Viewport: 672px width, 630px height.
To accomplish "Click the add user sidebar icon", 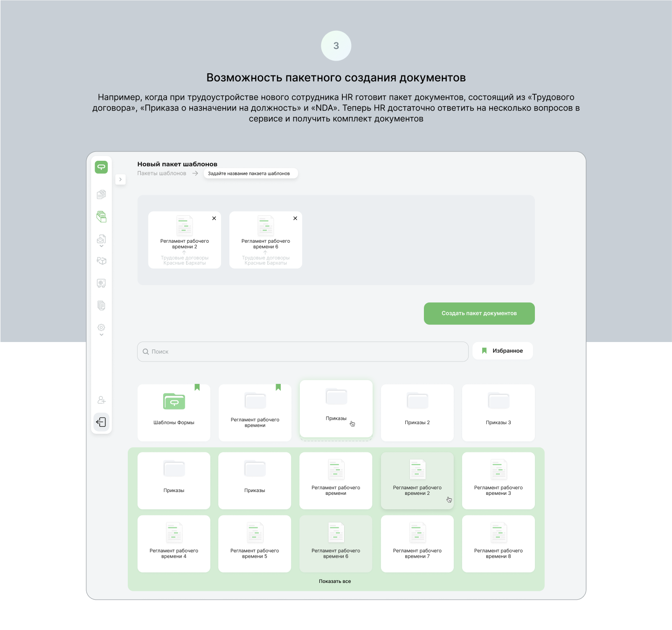I will pyautogui.click(x=101, y=400).
